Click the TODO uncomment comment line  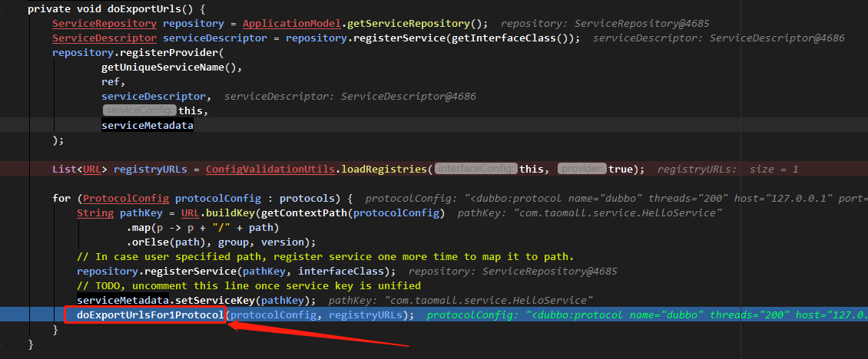coord(249,286)
